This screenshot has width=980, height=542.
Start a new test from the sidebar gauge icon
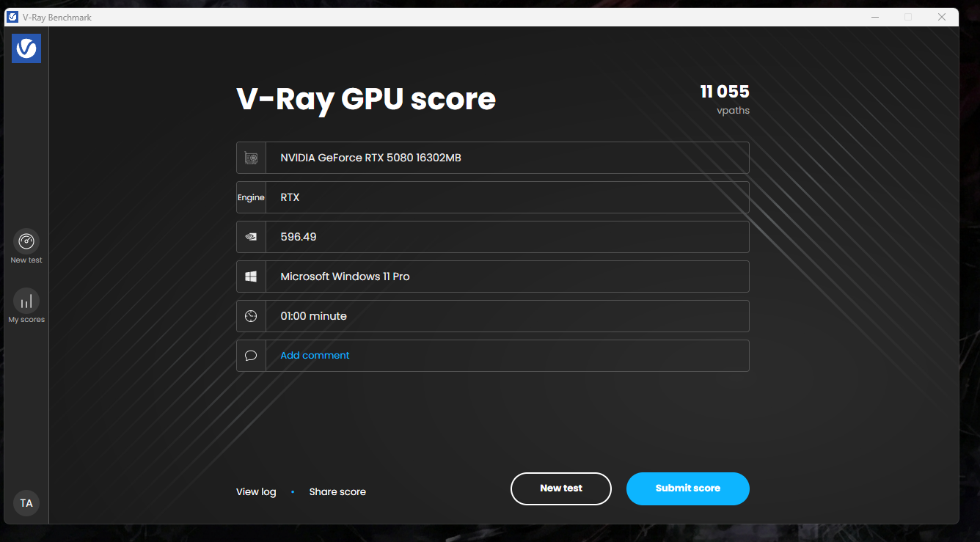[x=26, y=241]
